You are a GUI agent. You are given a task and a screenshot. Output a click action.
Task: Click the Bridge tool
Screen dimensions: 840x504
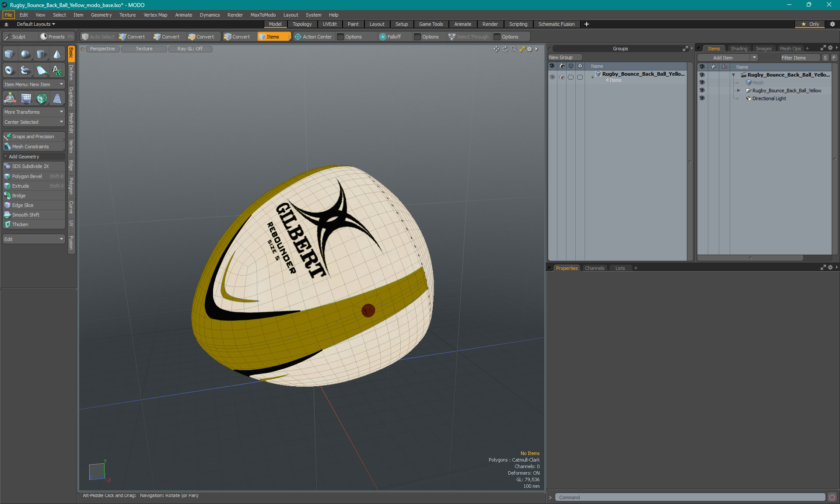coord(34,196)
